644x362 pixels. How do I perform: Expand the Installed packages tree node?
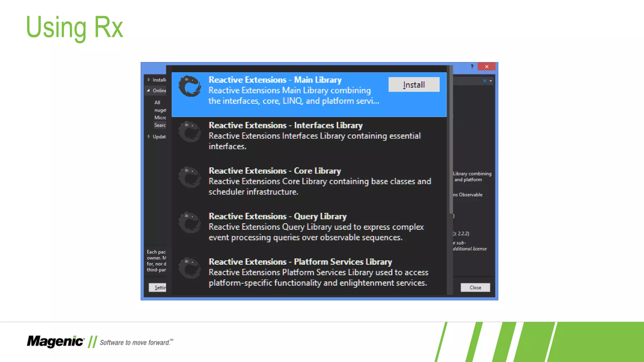(x=149, y=80)
